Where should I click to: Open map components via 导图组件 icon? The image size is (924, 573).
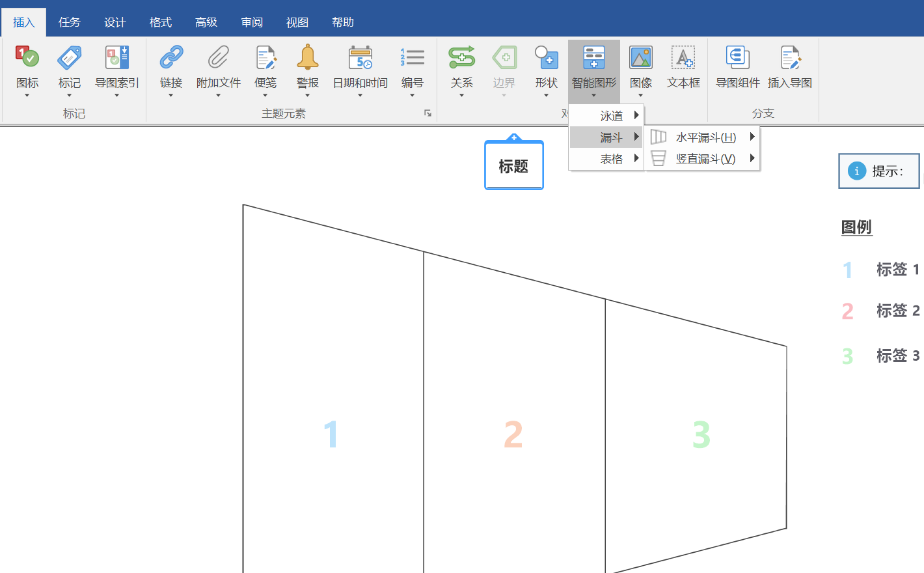[x=737, y=65]
